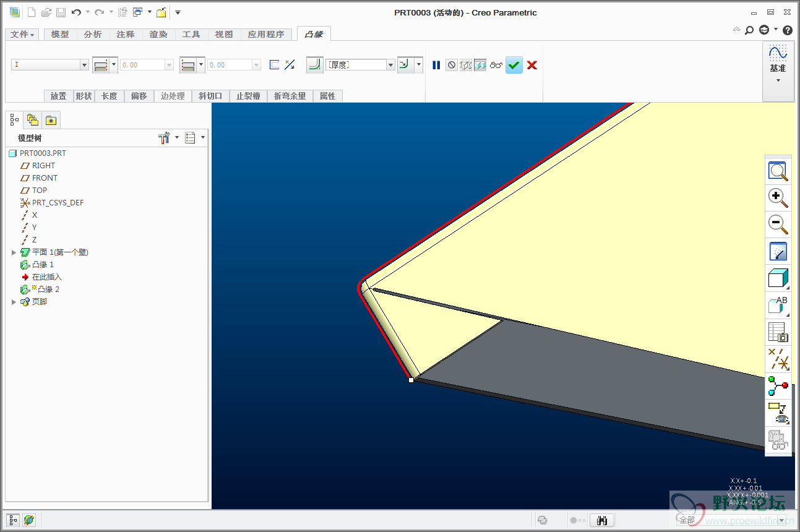Click the Refit zoom-to-fit icon
The width and height of the screenshot is (800, 532).
[778, 171]
